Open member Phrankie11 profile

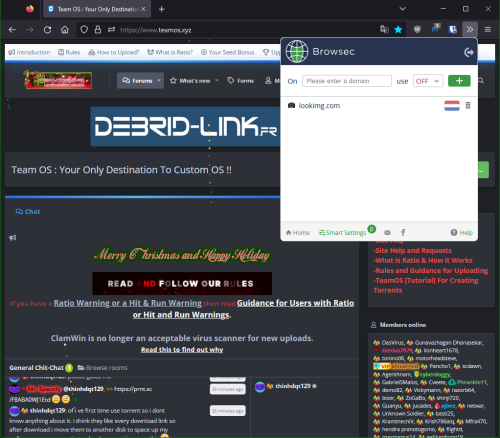coord(471,382)
